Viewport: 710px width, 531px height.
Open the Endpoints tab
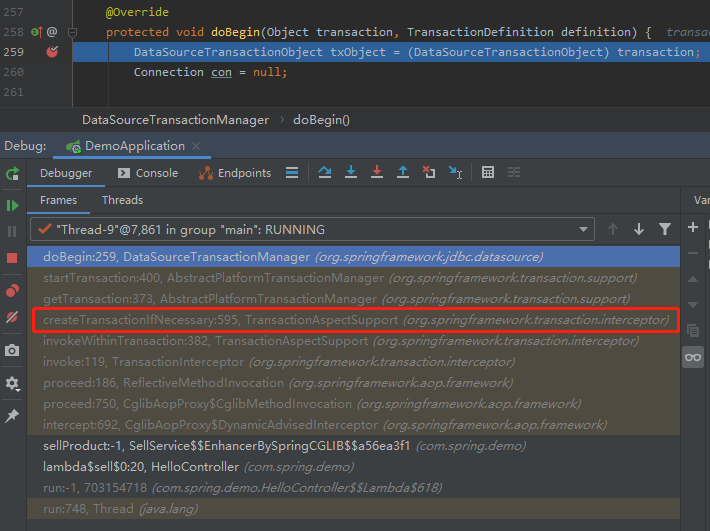(x=235, y=173)
